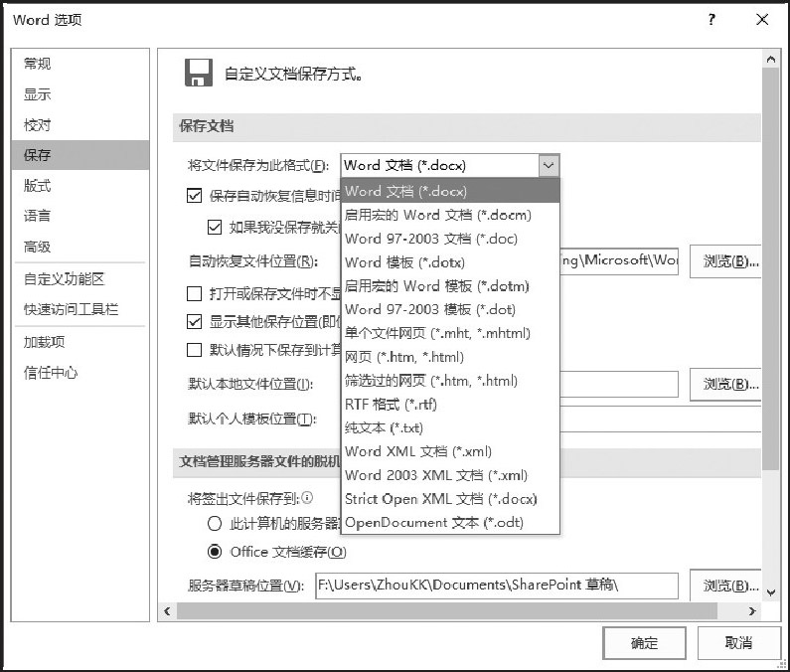Select Office 文档缓存 radio option

point(214,552)
